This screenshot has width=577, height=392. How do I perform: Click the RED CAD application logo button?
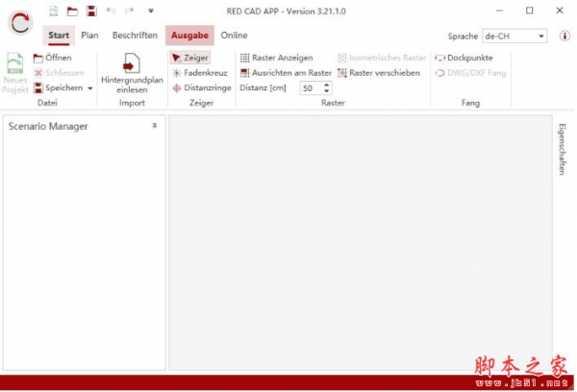point(20,23)
